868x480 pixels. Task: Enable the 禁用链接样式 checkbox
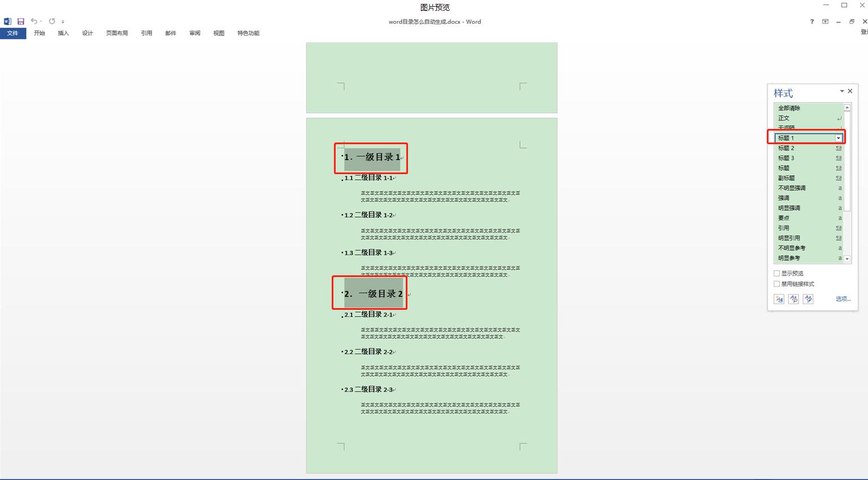pyautogui.click(x=776, y=284)
